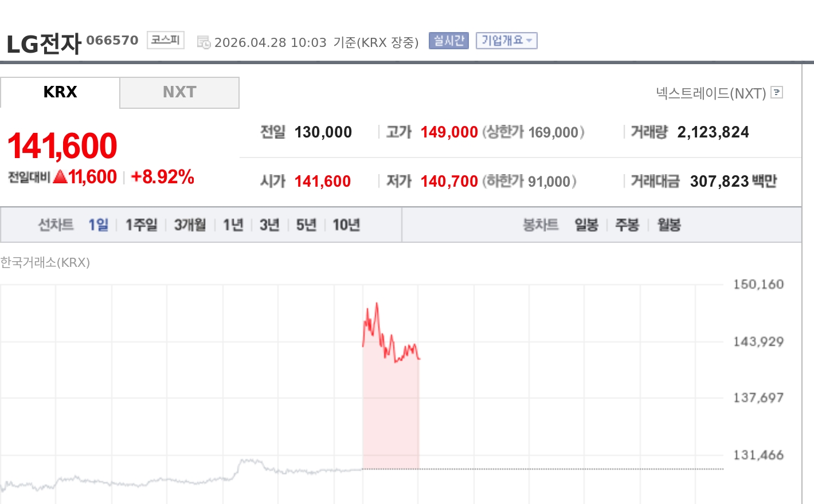Select the 1일 line chart period
Screen dimensions: 814x504
tap(98, 225)
